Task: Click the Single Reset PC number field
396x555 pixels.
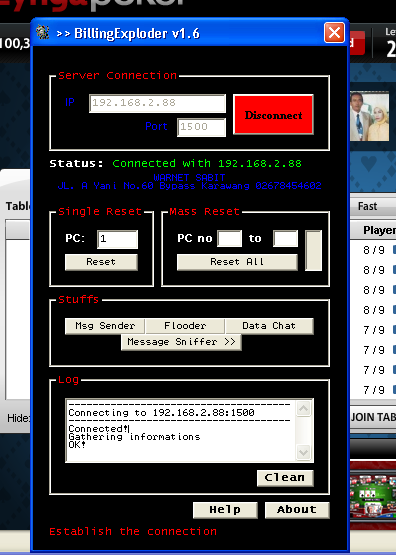Action: (x=117, y=239)
